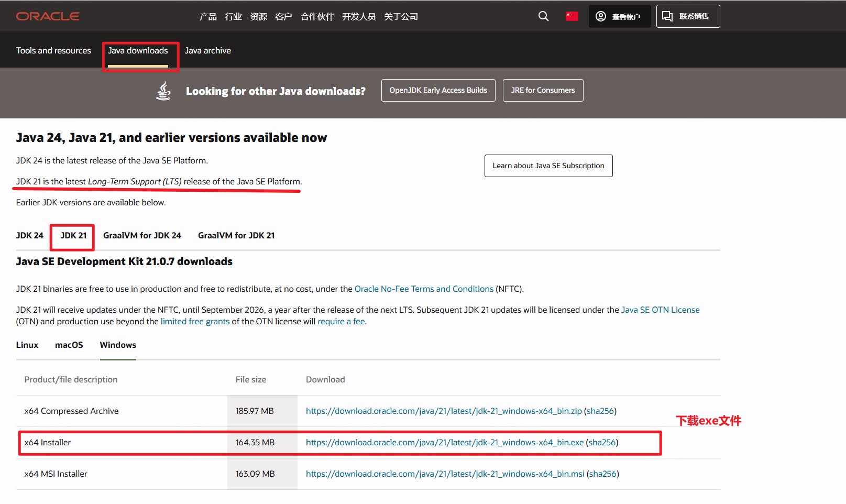Open Oracle No-Fee Terms and Conditions link
Image resolution: width=846 pixels, height=504 pixels.
tap(424, 289)
